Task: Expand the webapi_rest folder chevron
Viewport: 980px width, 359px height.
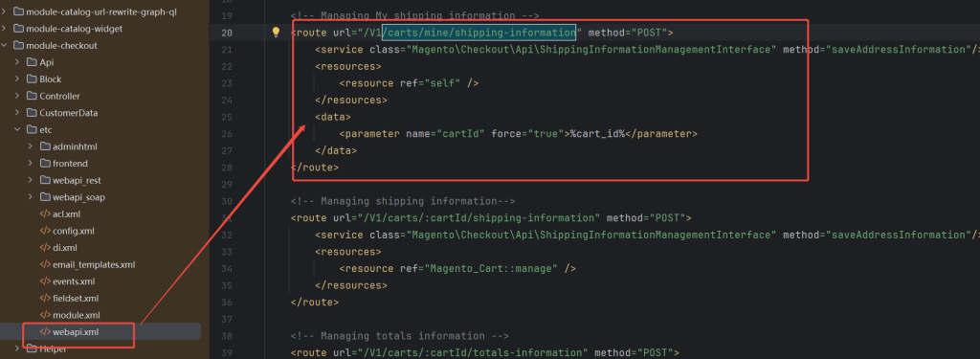Action: coord(31,180)
